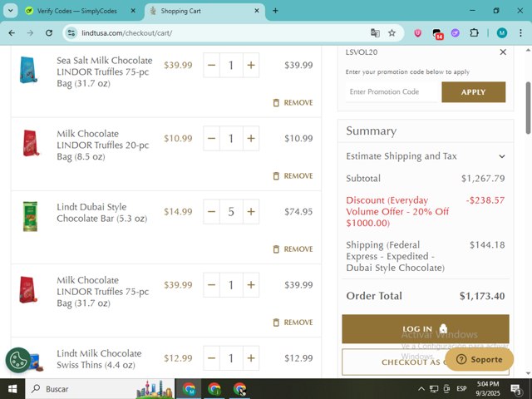The image size is (532, 399).
Task: Open the third Chrome taskbar icon
Action: coord(239,389)
